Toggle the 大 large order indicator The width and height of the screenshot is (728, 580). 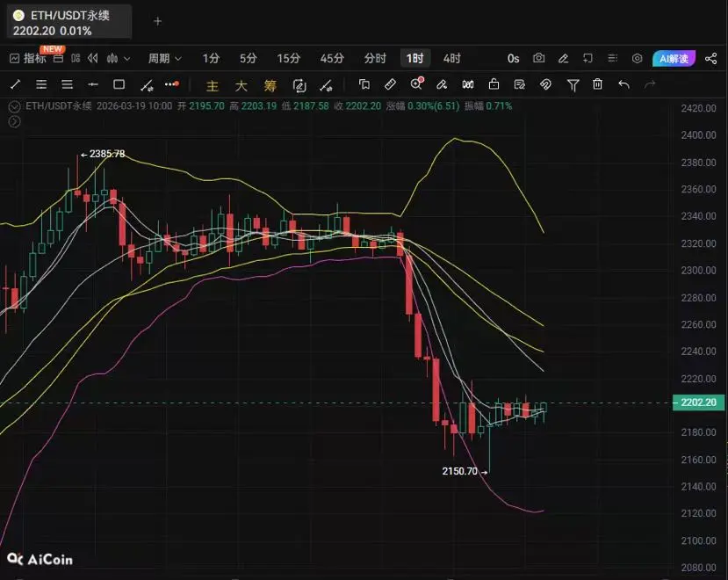[x=241, y=85]
